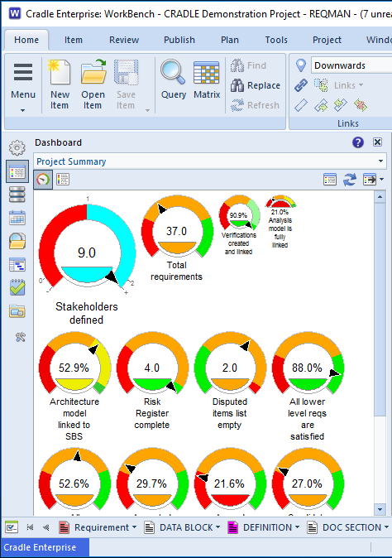
Task: Click the rewind double-arrow icon
Action: coord(45,527)
